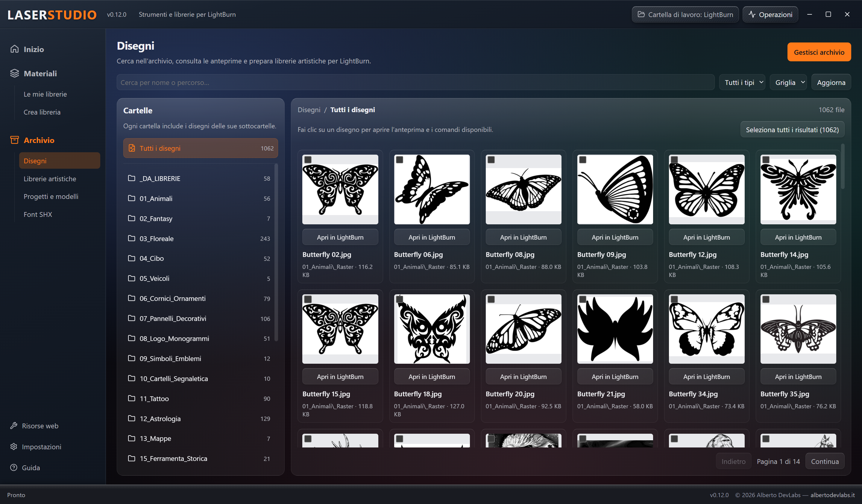This screenshot has height=504, width=862.
Task: Click Continua to go to the next page
Action: click(x=825, y=461)
